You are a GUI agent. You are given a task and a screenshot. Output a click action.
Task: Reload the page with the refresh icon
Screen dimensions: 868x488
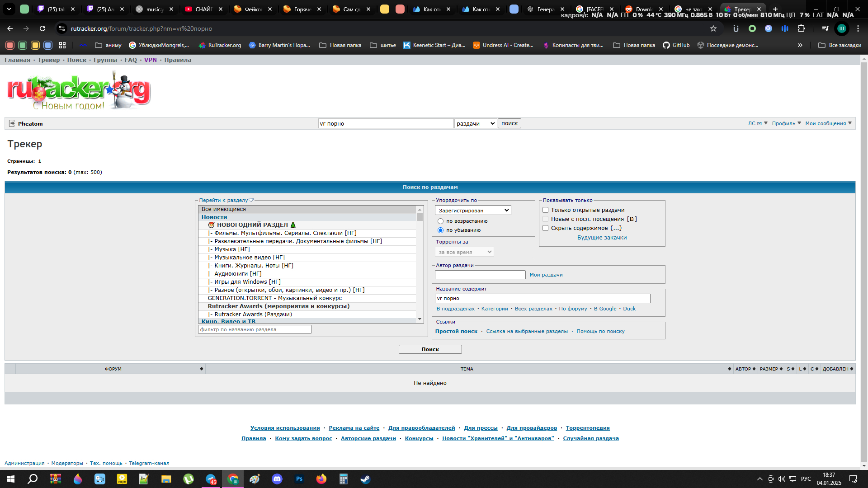pos(42,28)
